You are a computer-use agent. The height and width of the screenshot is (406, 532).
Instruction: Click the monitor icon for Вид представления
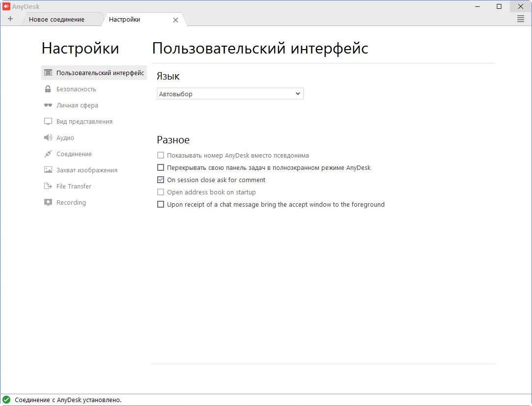pyautogui.click(x=48, y=122)
